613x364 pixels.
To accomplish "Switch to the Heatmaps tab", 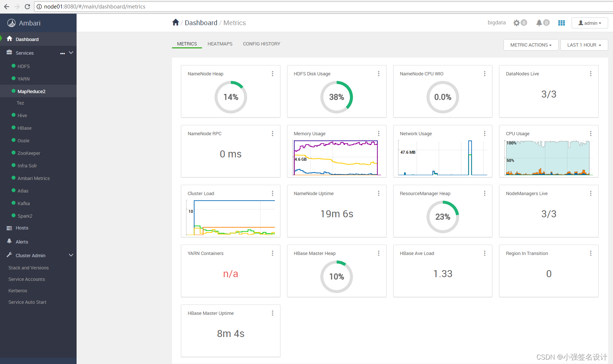I will (220, 44).
